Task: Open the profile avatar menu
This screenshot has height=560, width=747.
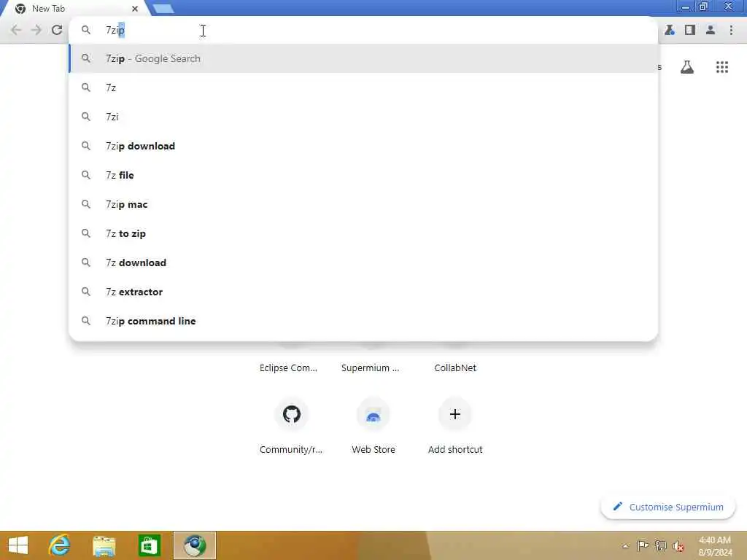Action: (x=711, y=30)
